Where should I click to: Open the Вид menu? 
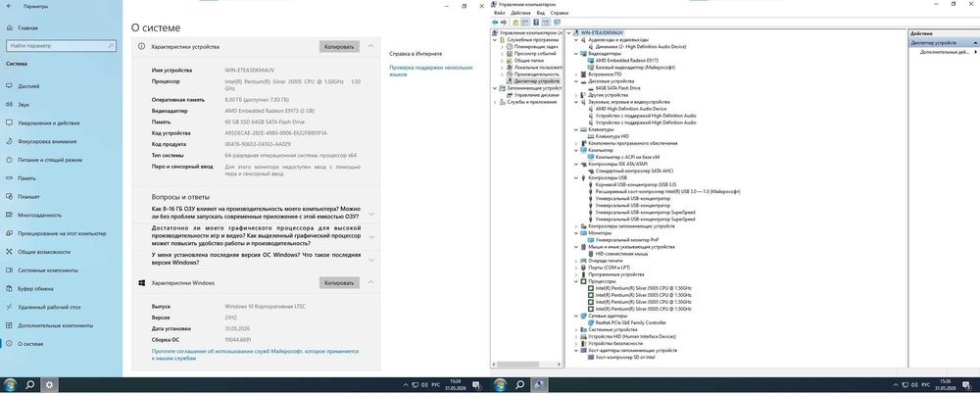pos(541,13)
